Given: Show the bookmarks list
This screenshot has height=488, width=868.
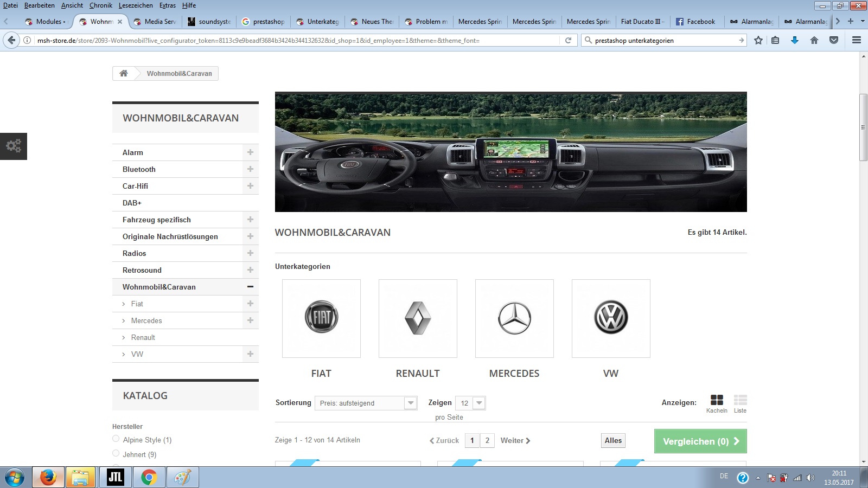Looking at the screenshot, I should (x=775, y=40).
